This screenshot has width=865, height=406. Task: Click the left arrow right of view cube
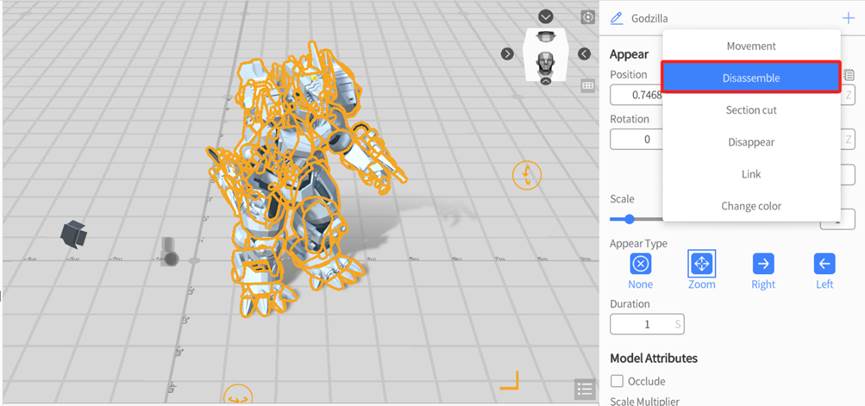(x=584, y=54)
